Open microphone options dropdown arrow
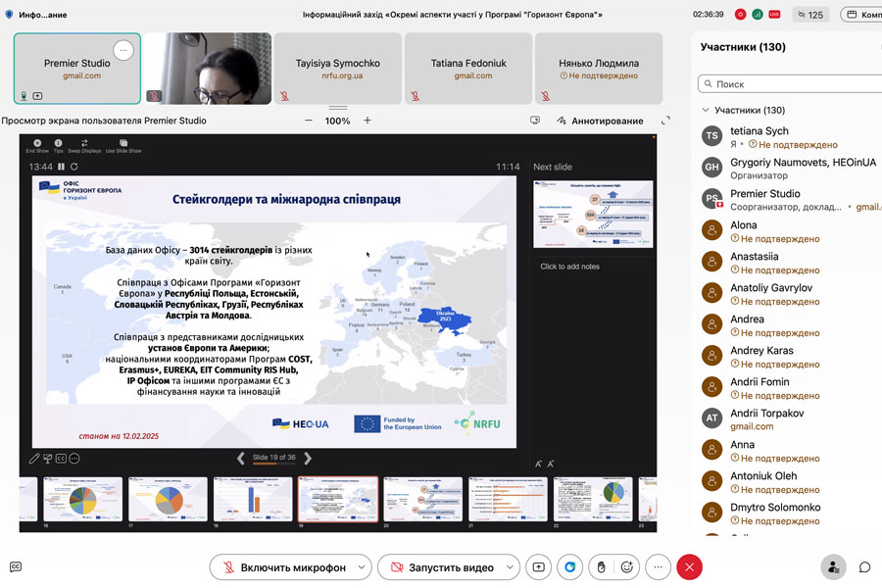882x588 pixels. [x=363, y=567]
